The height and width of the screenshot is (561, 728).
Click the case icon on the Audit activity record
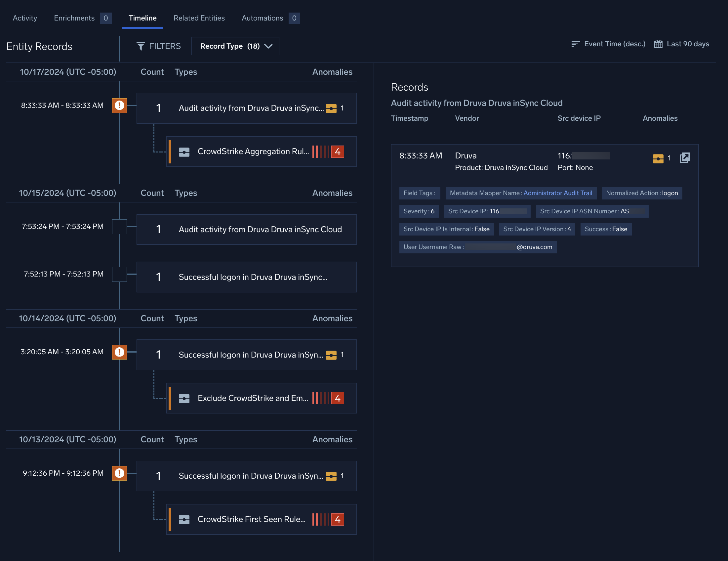[331, 108]
